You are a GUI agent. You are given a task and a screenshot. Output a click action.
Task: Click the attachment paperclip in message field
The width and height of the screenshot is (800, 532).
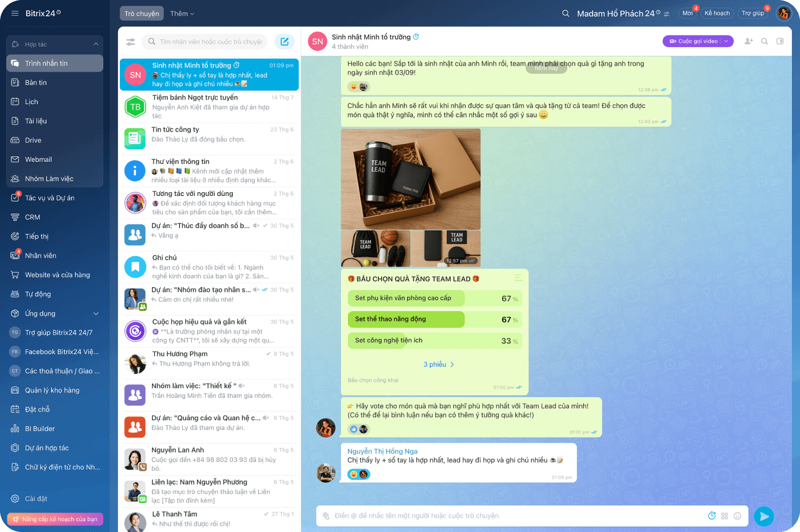pyautogui.click(x=326, y=516)
